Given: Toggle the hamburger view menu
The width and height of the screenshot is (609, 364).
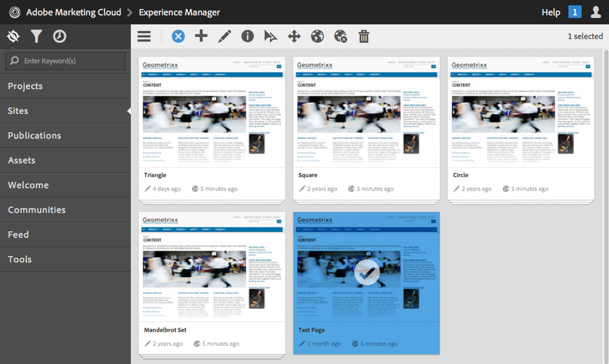Looking at the screenshot, I should tap(144, 36).
